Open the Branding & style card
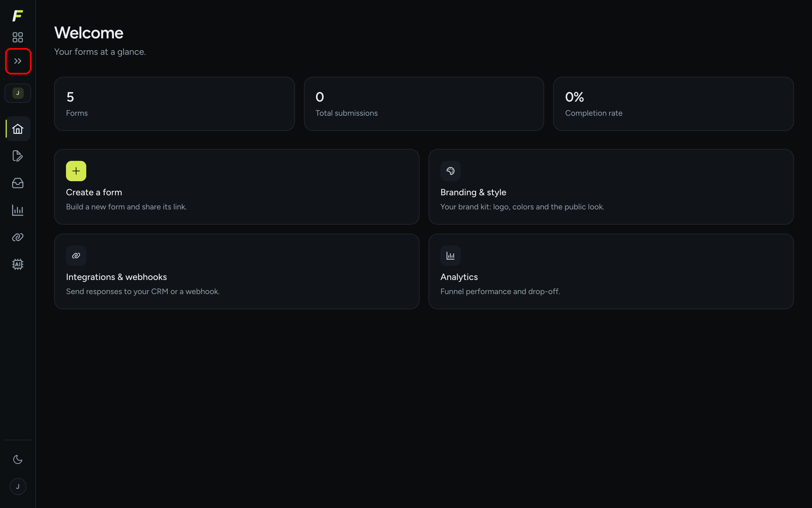Screen dimensions: 812x508 coord(611,187)
